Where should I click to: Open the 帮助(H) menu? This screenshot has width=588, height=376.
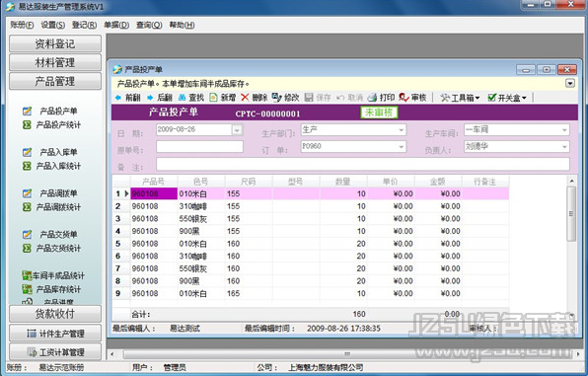click(182, 25)
